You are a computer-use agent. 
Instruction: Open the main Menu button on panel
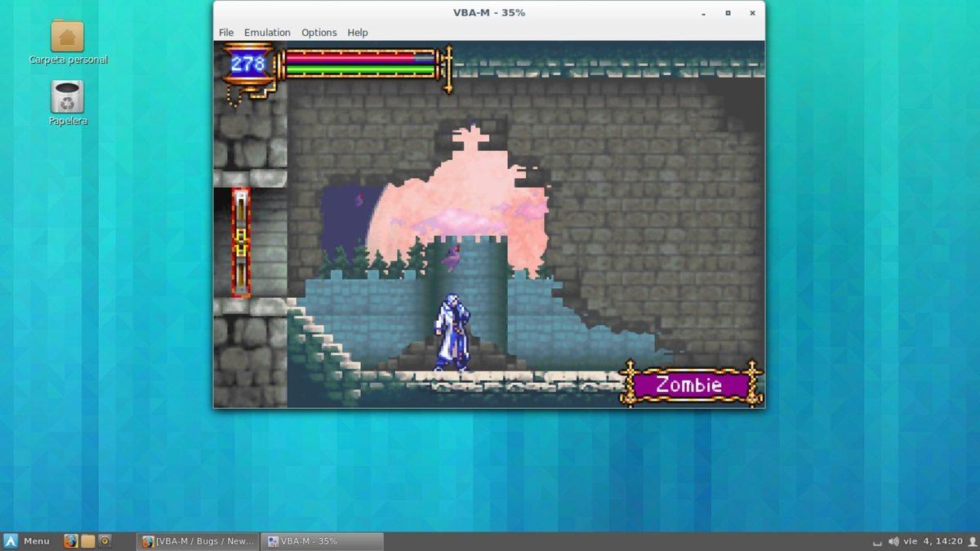click(x=27, y=541)
